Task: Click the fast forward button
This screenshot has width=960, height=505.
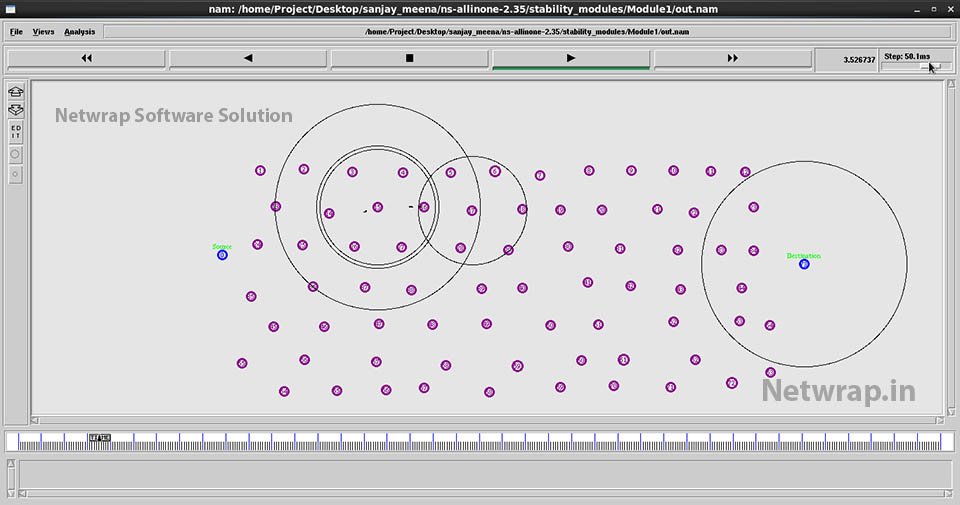Action: tap(733, 58)
